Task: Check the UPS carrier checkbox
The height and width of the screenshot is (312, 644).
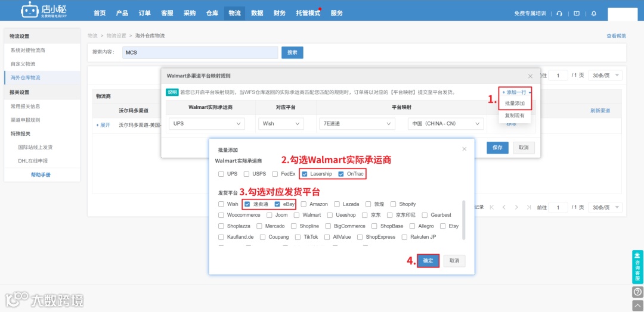Action: (x=221, y=174)
